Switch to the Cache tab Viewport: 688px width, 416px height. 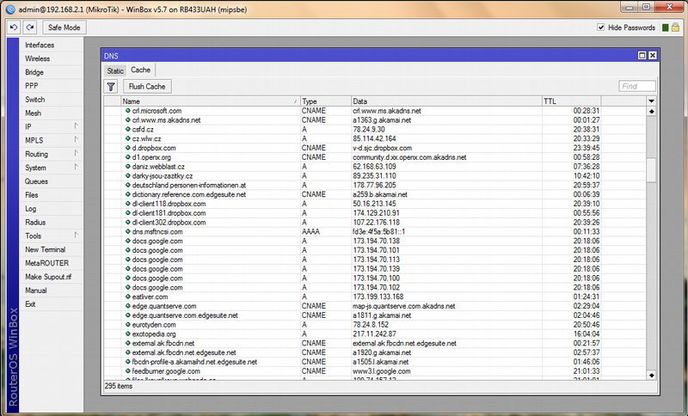[x=140, y=70]
